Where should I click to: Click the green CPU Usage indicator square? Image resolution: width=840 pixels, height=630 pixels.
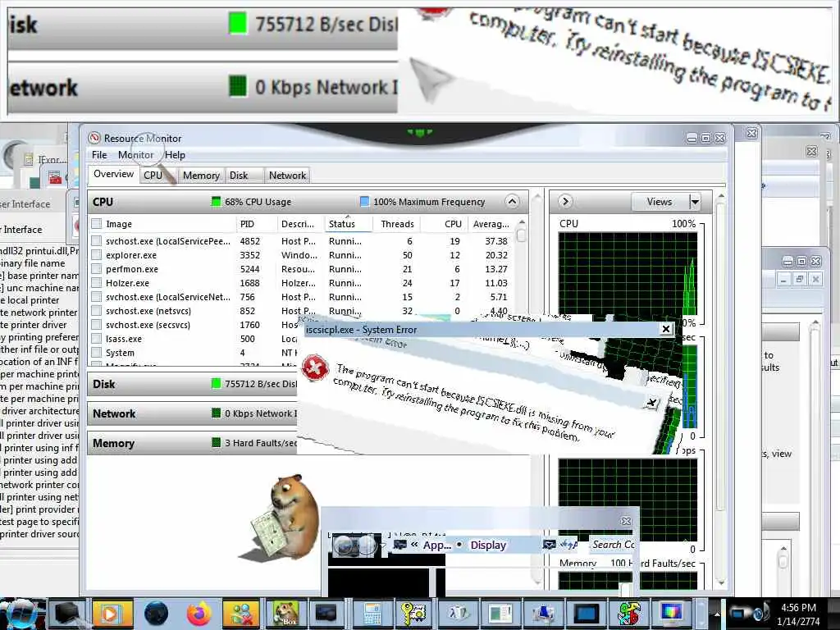tap(216, 202)
